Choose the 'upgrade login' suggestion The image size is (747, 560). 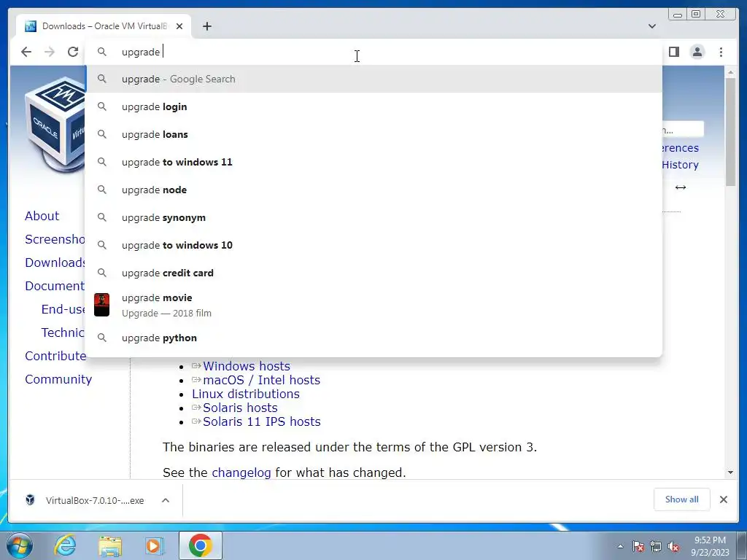[x=373, y=106]
